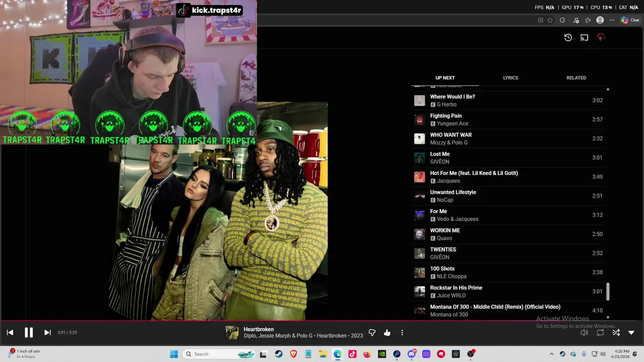The height and width of the screenshot is (362, 644).
Task: Show hidden system tray icons
Action: click(x=551, y=354)
